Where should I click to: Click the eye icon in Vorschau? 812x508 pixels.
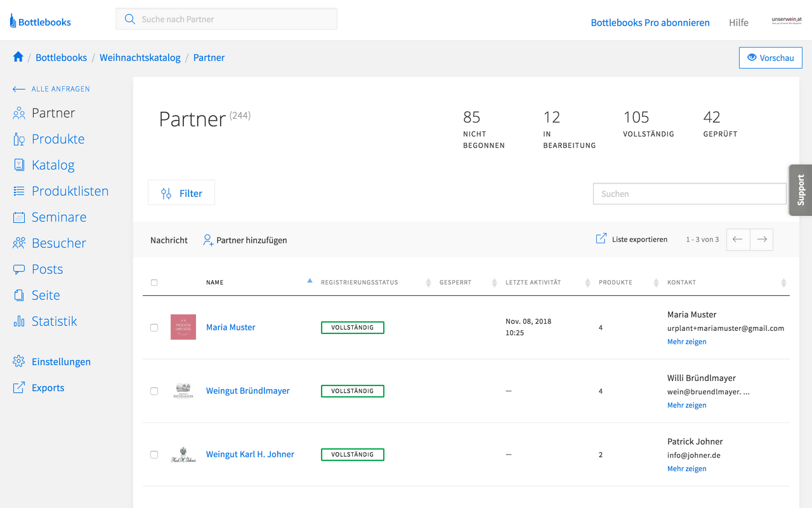752,57
